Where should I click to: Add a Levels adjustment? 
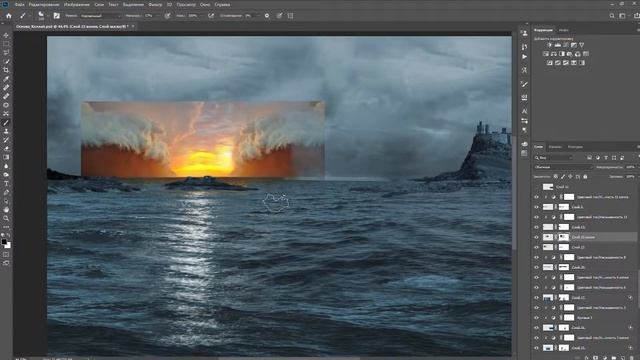[x=558, y=45]
